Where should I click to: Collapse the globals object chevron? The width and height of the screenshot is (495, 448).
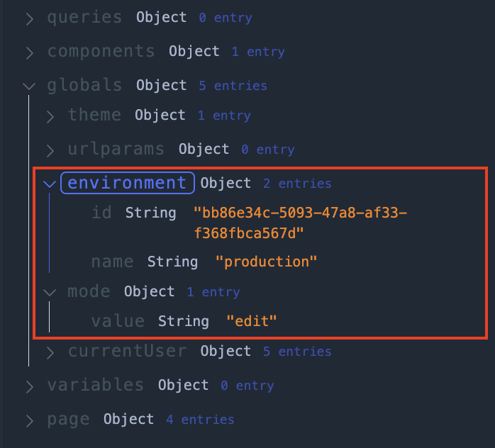pyautogui.click(x=29, y=86)
